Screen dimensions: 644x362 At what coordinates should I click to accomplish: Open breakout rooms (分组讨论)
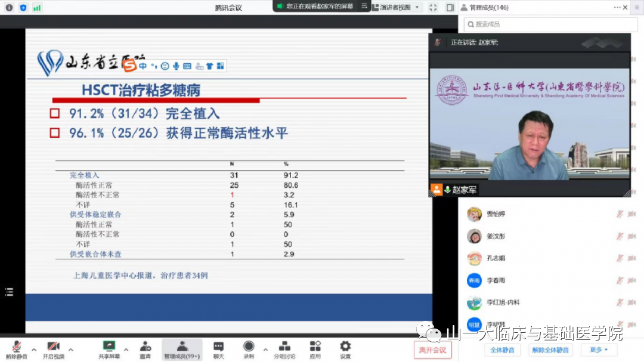pos(284,348)
